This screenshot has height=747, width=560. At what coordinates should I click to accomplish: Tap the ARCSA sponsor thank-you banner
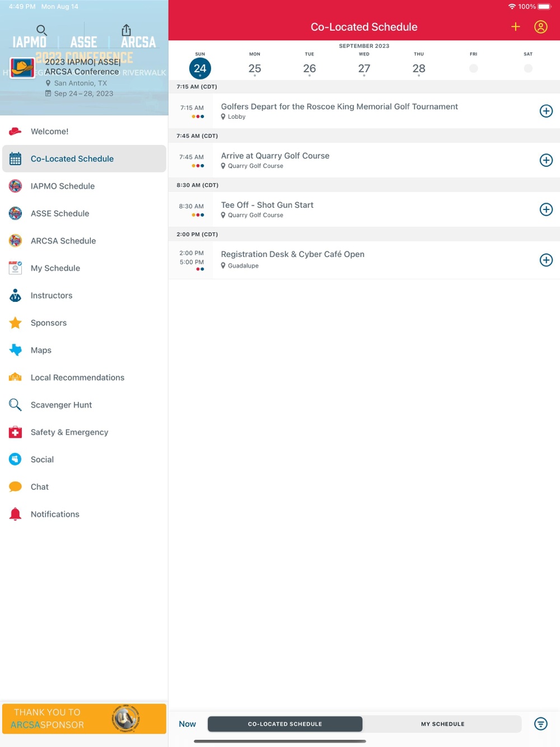[84, 718]
